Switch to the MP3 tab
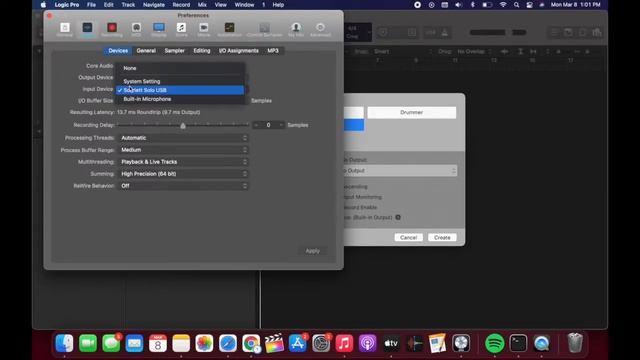 pyautogui.click(x=273, y=51)
